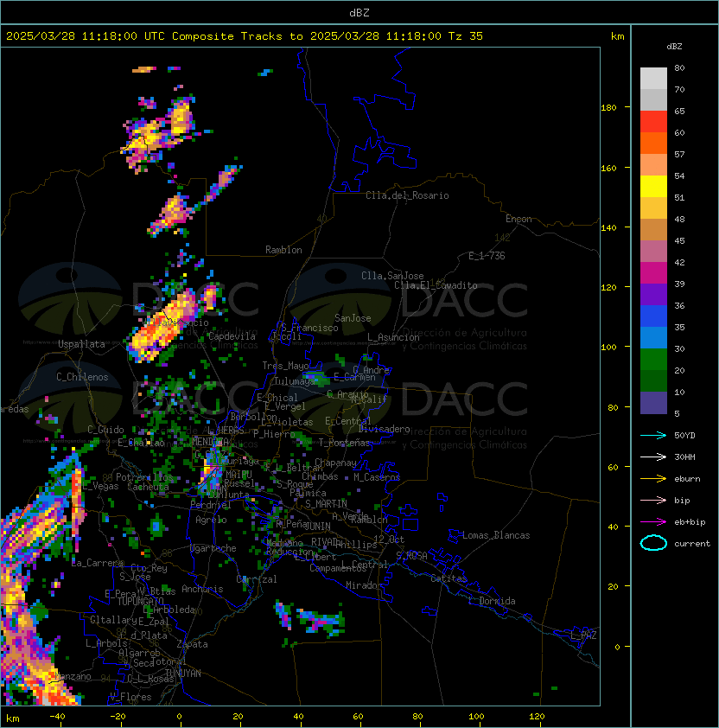Click the 'C_Guido' place label

[x=105, y=430]
